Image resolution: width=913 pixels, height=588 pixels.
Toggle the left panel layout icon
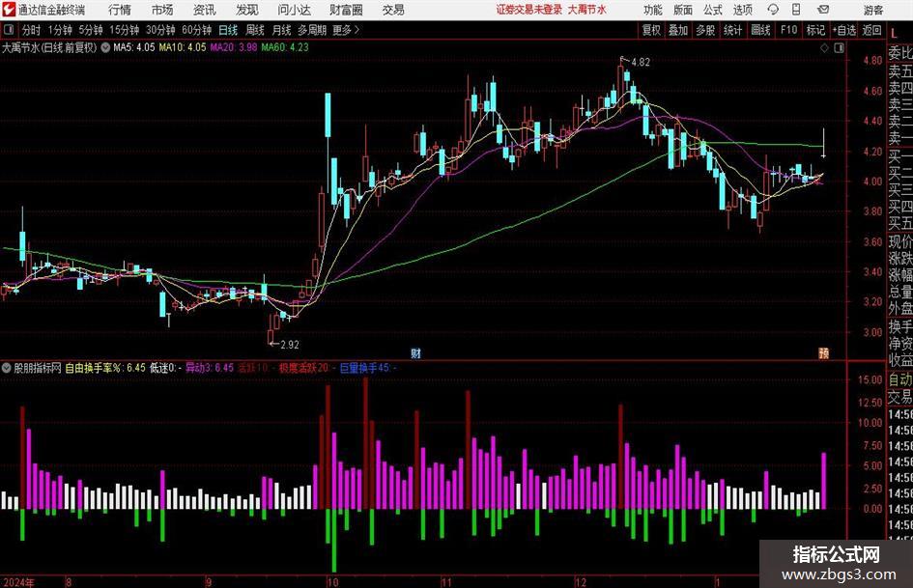[x=8, y=30]
